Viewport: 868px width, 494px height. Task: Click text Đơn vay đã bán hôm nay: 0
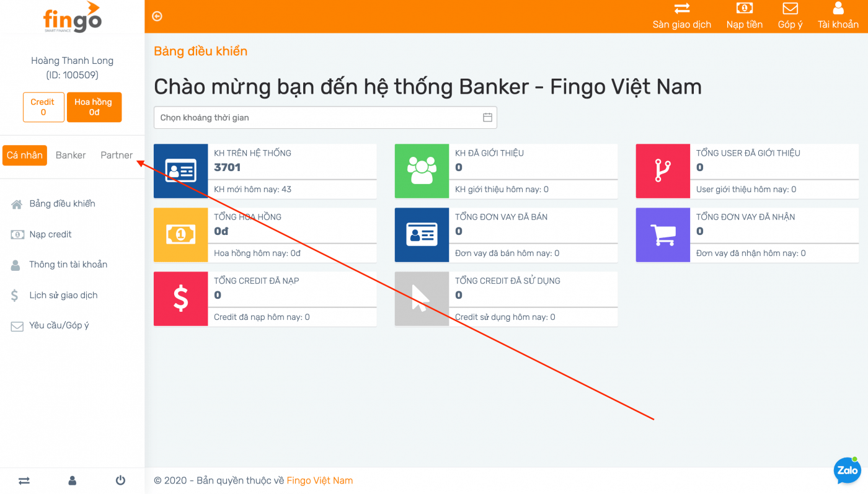point(507,253)
